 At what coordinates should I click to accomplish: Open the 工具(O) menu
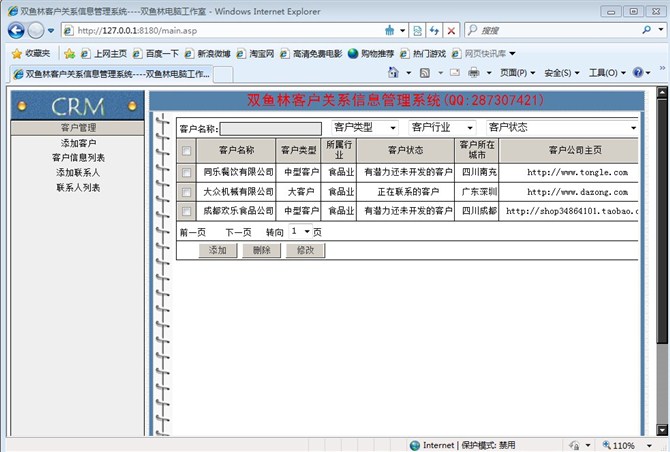coord(607,73)
